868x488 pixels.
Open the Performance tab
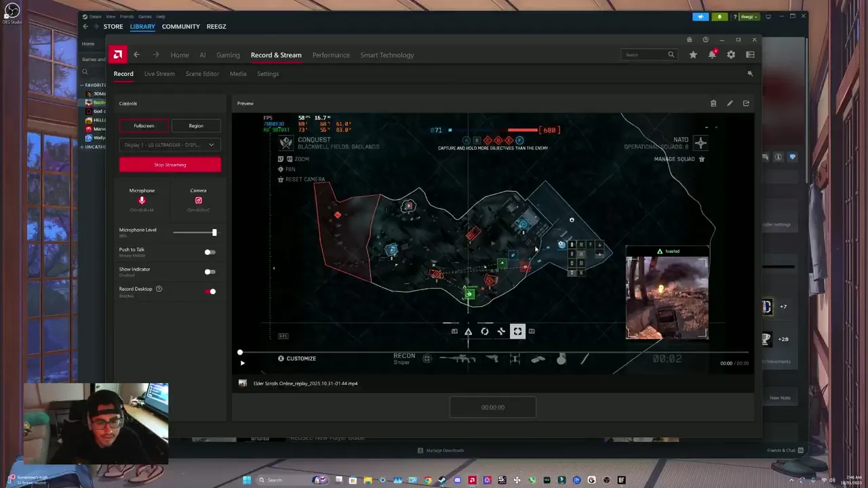(x=331, y=55)
